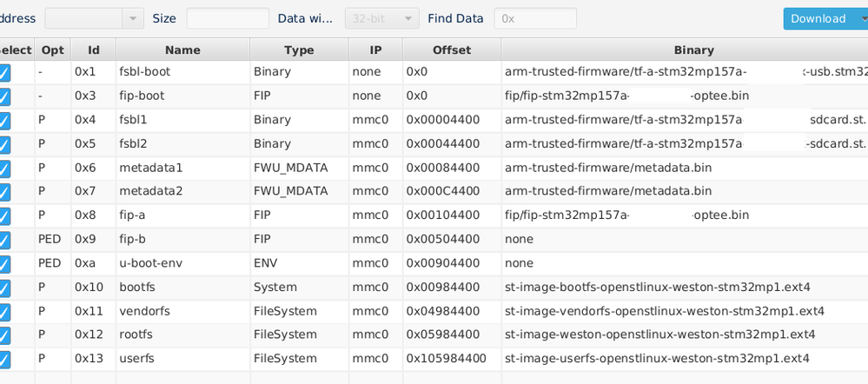The width and height of the screenshot is (868, 384).
Task: Uncheck the fip-boot partition checkbox
Action: 4,96
